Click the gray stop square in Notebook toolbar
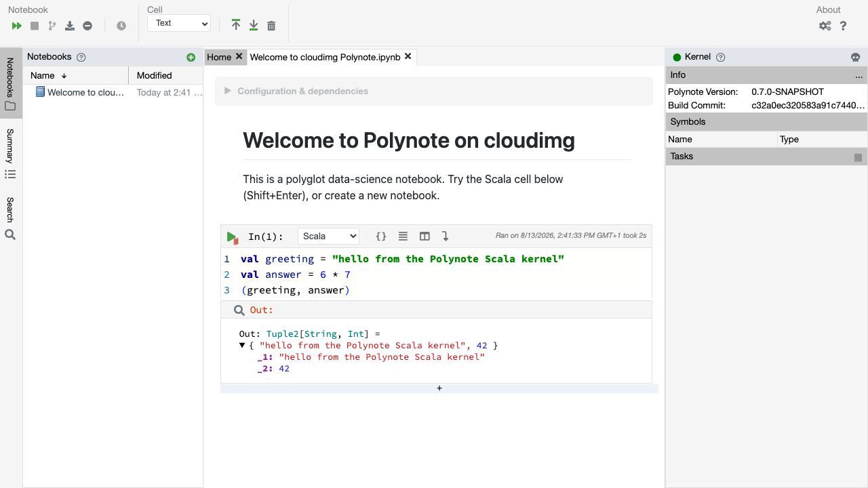Image resolution: width=868 pixels, height=488 pixels. (x=35, y=26)
